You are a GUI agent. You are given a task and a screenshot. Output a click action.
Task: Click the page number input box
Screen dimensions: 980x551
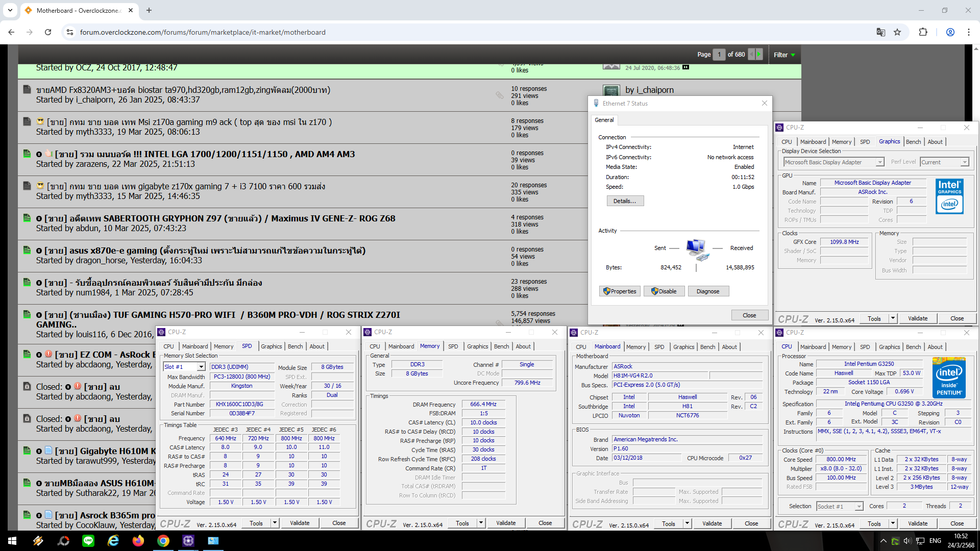pyautogui.click(x=719, y=54)
